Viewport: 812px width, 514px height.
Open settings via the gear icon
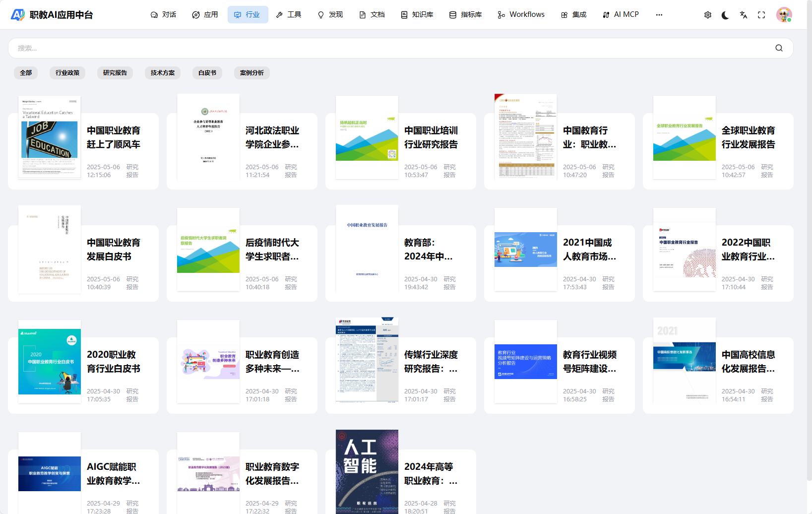[x=707, y=15]
